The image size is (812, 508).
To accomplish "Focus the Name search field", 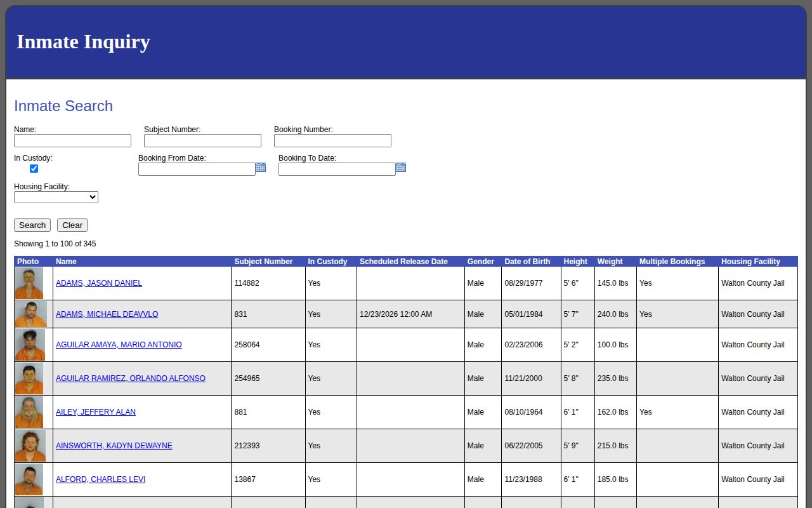I will click(x=72, y=140).
